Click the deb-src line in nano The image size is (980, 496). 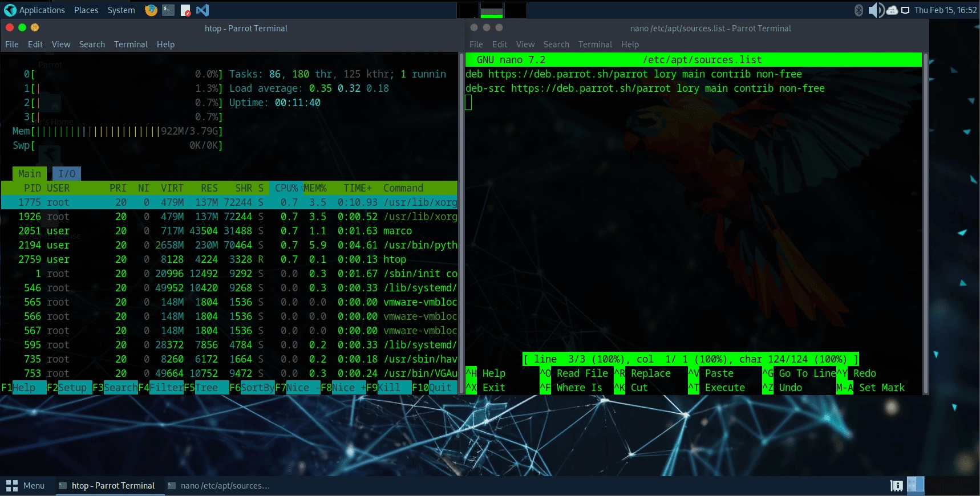coord(645,88)
